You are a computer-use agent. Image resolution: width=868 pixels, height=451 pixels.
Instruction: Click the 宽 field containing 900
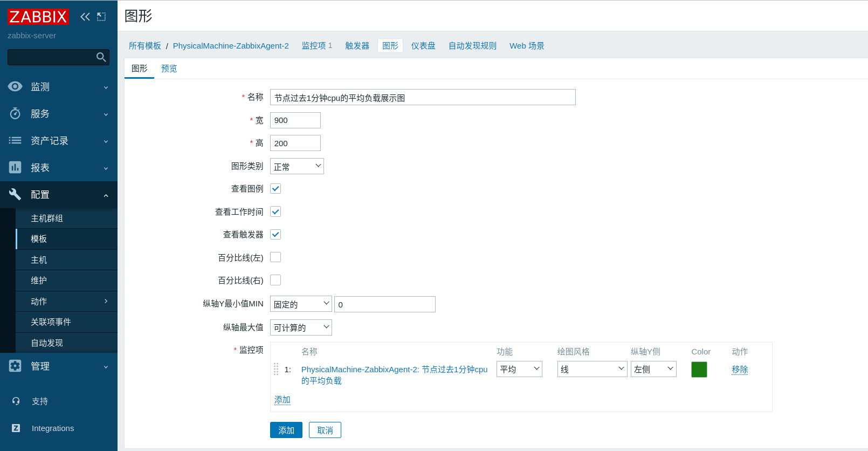pyautogui.click(x=295, y=120)
